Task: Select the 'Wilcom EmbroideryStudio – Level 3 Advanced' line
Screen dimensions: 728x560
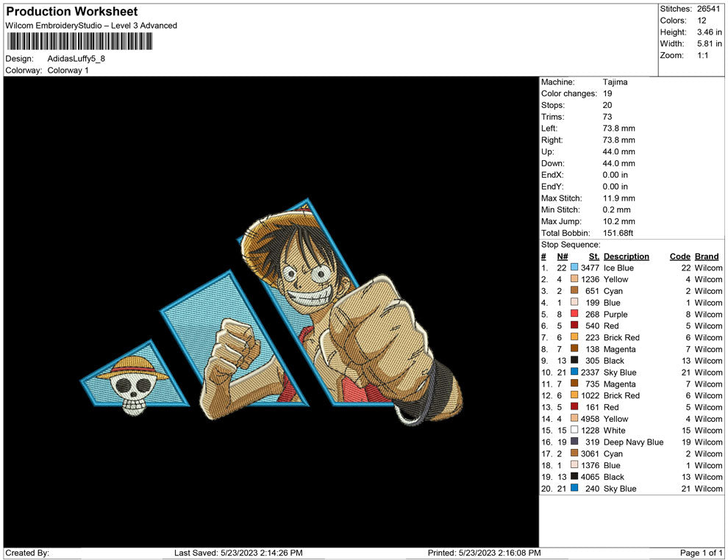Action: pyautogui.click(x=91, y=26)
